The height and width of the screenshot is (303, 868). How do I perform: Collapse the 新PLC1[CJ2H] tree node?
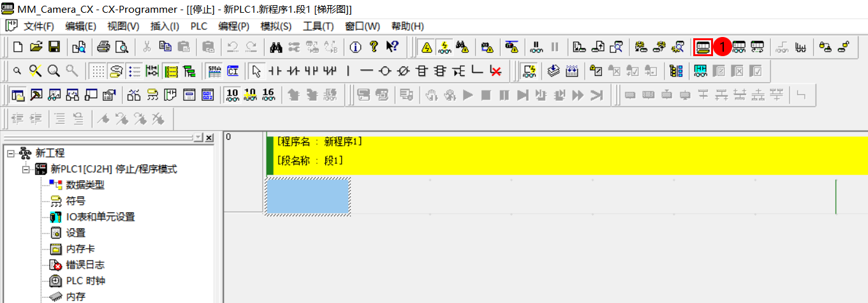[26, 170]
